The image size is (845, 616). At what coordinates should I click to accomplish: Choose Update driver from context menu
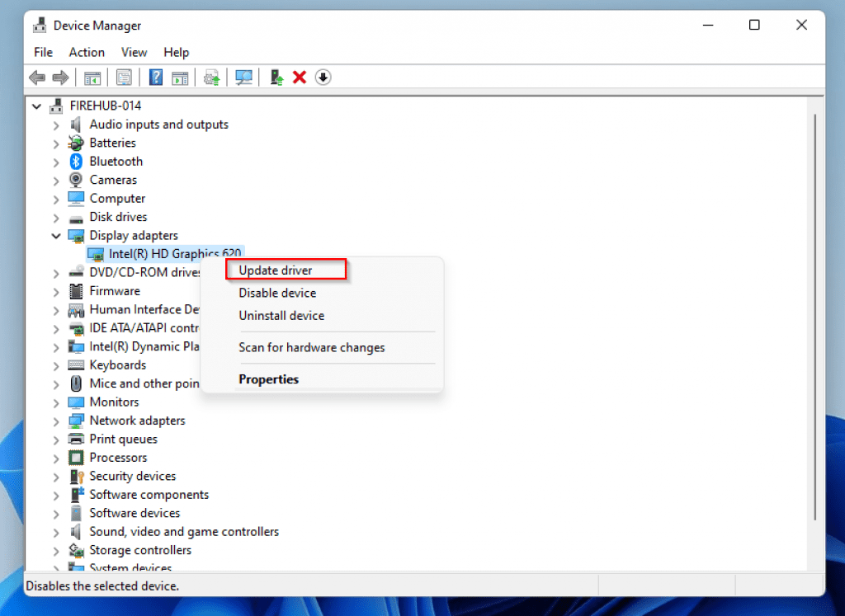click(x=276, y=270)
